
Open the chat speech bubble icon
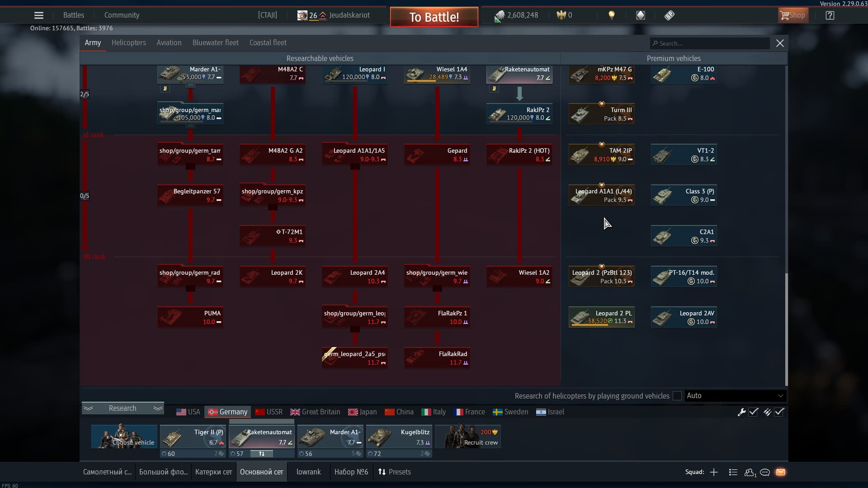765,472
